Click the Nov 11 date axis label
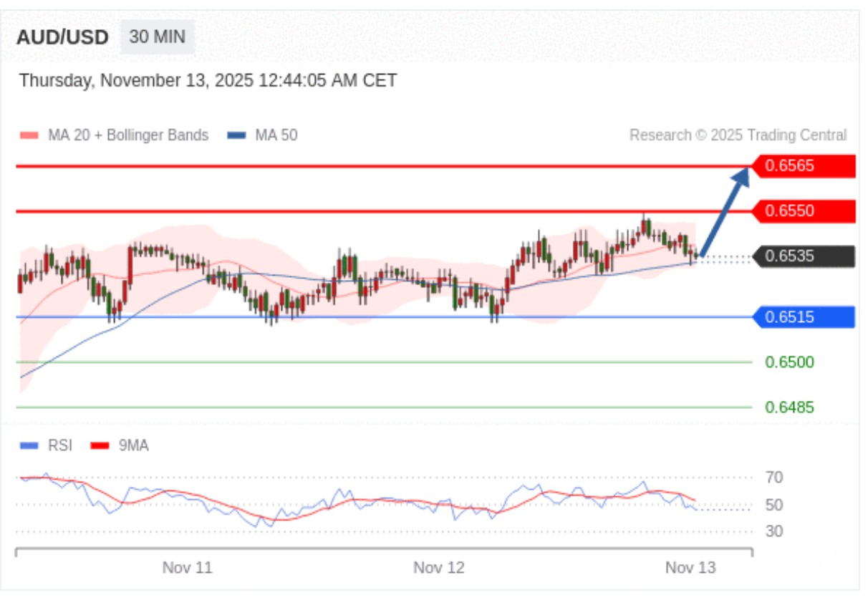 point(187,568)
